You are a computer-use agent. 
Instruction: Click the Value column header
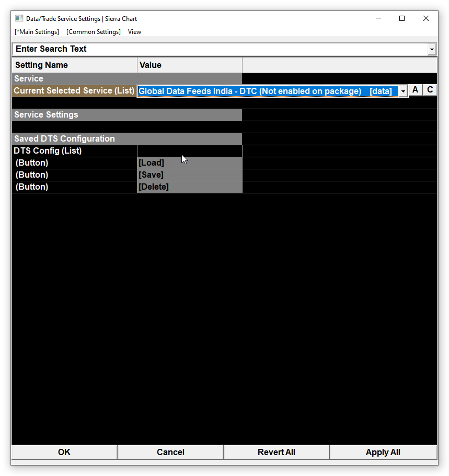(190, 65)
